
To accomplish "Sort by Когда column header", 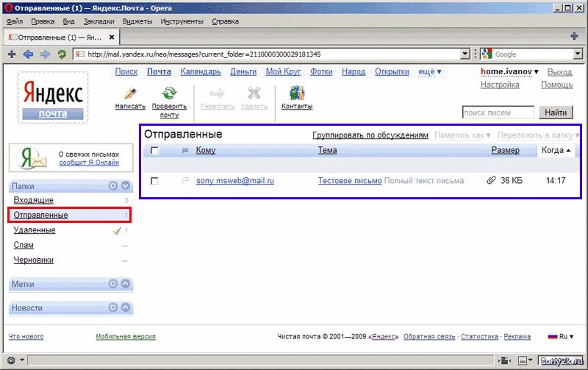I will (556, 150).
